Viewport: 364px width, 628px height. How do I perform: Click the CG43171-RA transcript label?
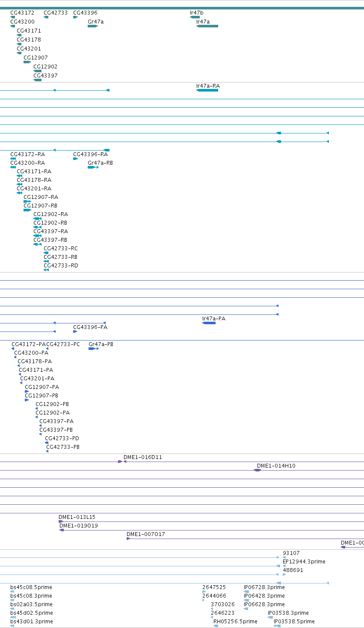pos(34,172)
